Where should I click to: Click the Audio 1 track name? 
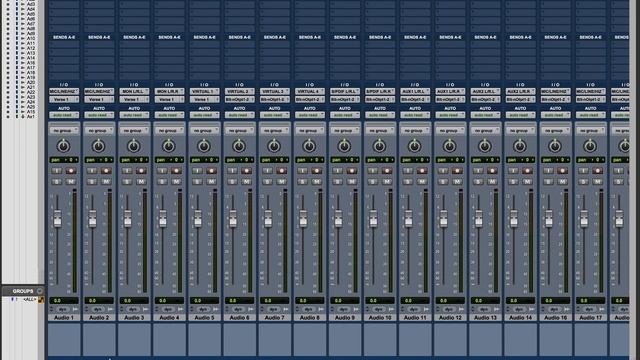tap(64, 318)
